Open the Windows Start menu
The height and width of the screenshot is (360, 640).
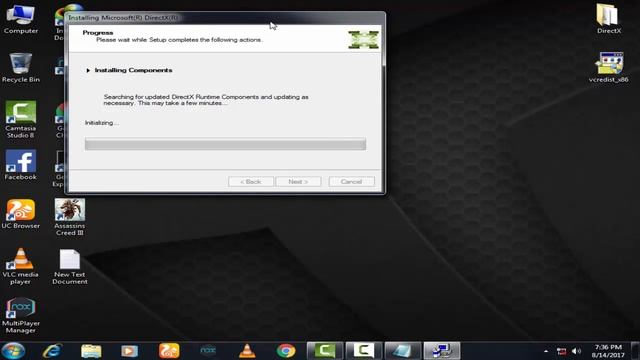click(x=13, y=351)
